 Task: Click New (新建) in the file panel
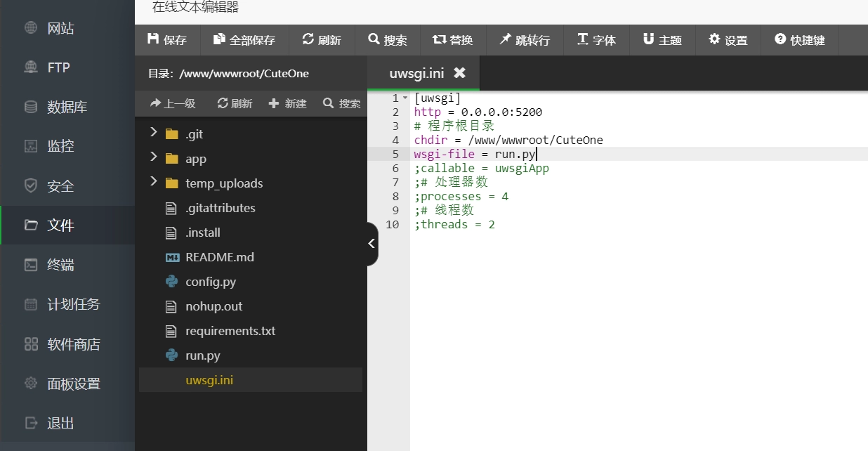click(288, 103)
